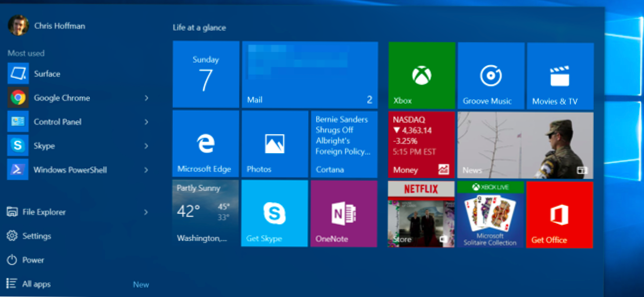The image size is (644, 297).
Task: Launch the OneNote tile
Action: click(344, 213)
